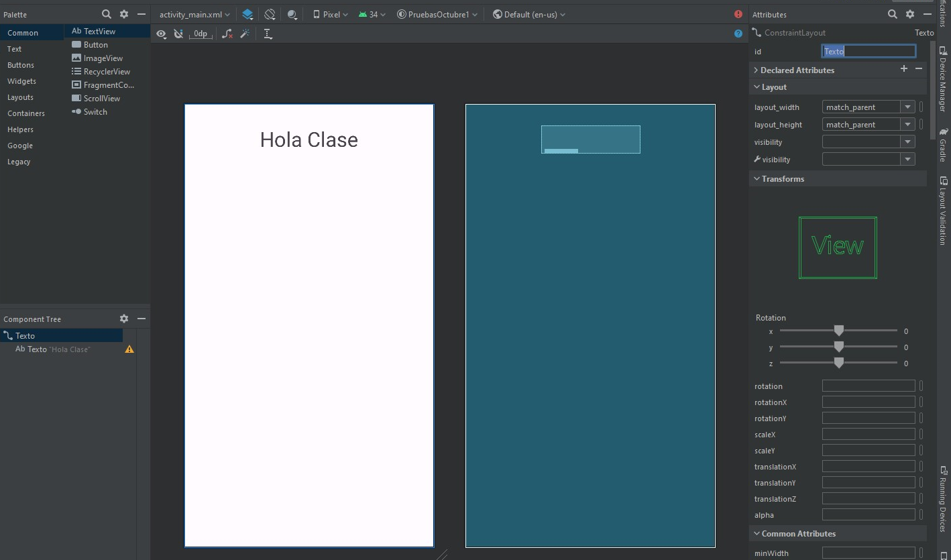Select the Widgets palette category
This screenshot has width=951, height=560.
click(x=21, y=81)
